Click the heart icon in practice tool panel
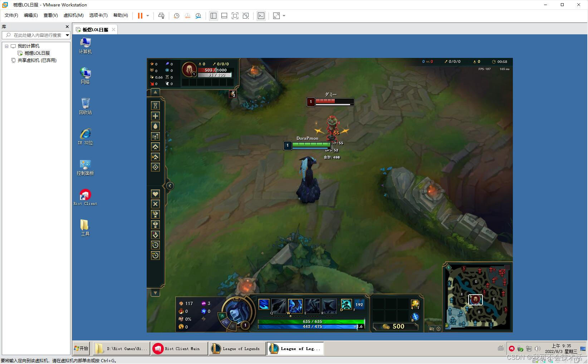Image resolution: width=588 pixels, height=364 pixels. [155, 194]
